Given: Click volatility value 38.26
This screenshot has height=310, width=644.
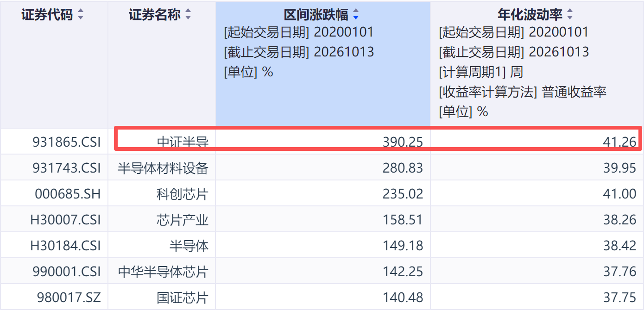Looking at the screenshot, I should 620,220.
